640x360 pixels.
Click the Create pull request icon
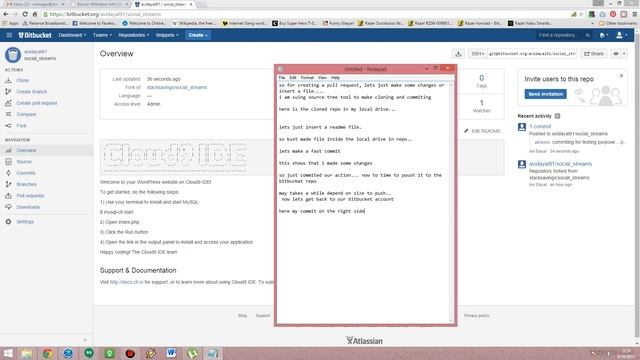point(8,103)
